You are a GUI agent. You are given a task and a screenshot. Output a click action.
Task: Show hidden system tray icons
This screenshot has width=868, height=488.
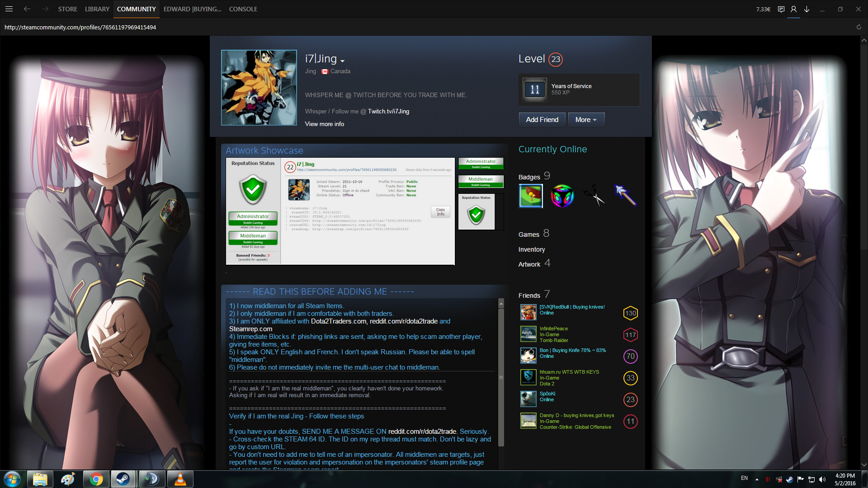click(757, 479)
